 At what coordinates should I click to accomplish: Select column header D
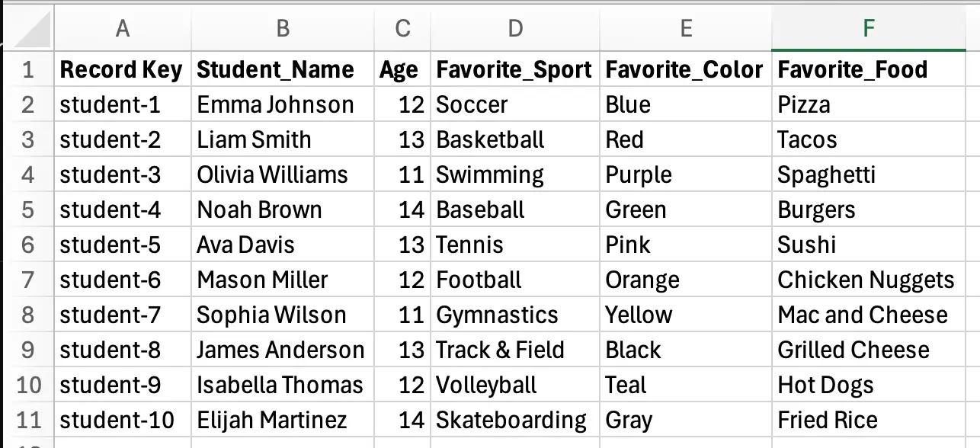tap(515, 28)
